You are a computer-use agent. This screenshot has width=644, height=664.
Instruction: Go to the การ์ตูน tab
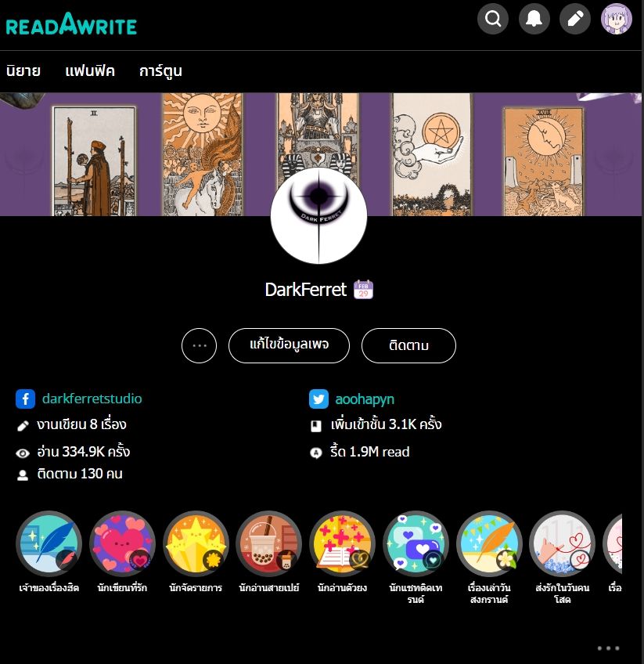pyautogui.click(x=160, y=70)
